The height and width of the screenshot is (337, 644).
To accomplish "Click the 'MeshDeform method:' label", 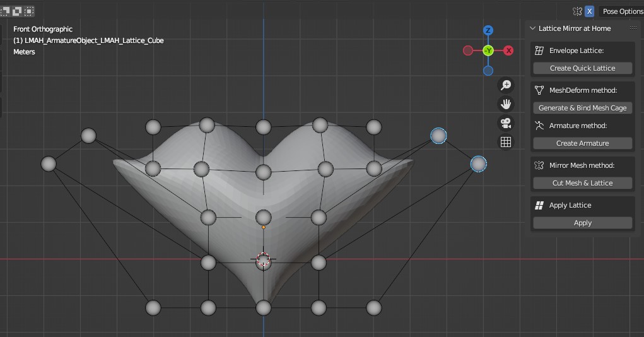I will pos(583,90).
